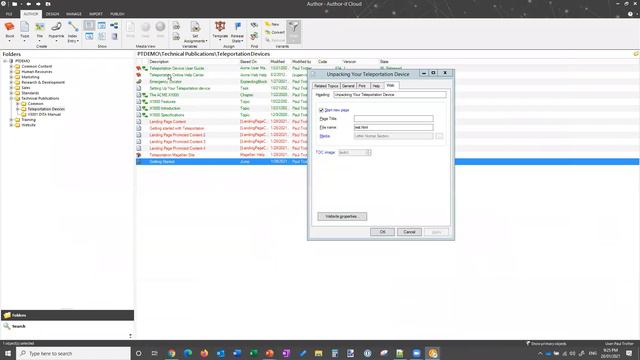Open Chrome from the Windows taskbar
The width and height of the screenshot is (640, 360).
172,353
